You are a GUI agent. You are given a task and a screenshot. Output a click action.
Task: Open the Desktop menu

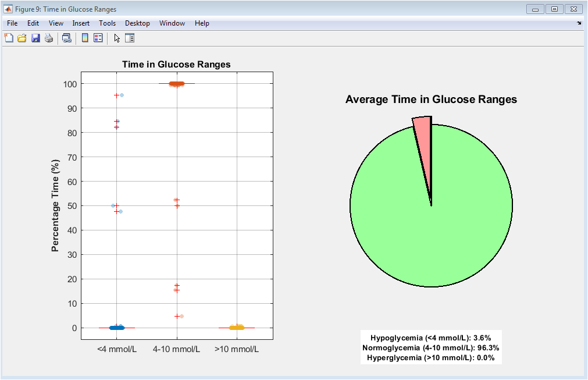tap(137, 23)
